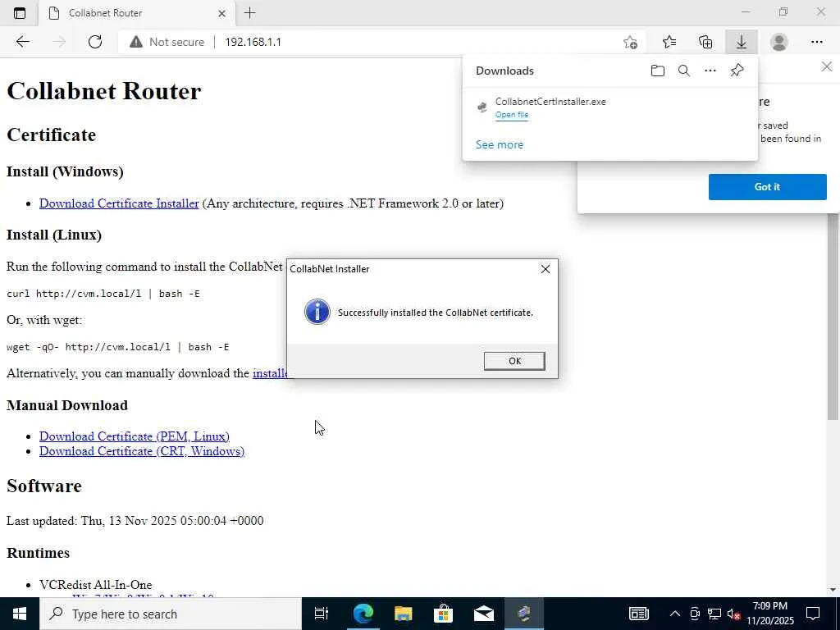Viewport: 840px width, 630px height.
Task: Open the Collections panel
Action: pos(705,42)
